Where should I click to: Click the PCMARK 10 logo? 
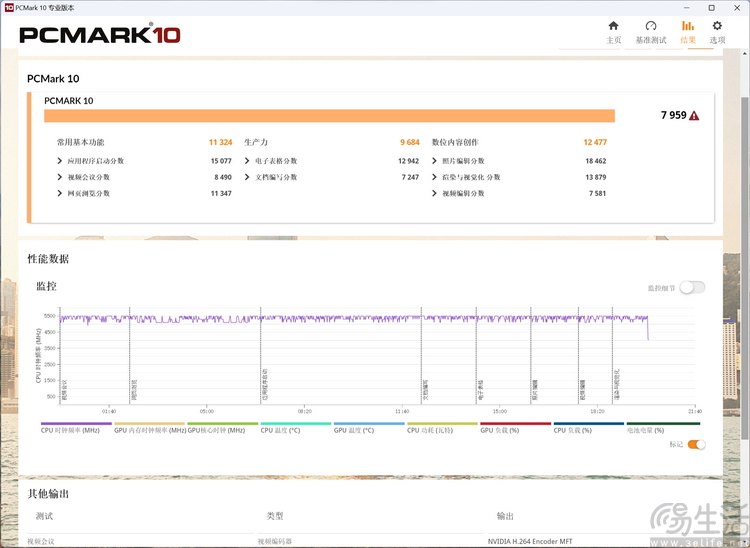coord(100,35)
